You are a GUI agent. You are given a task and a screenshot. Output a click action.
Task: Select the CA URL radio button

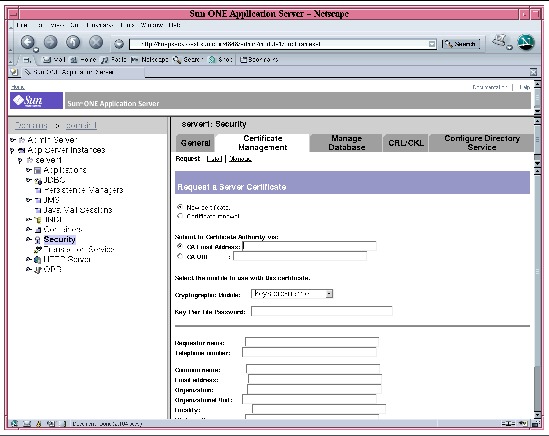point(180,256)
